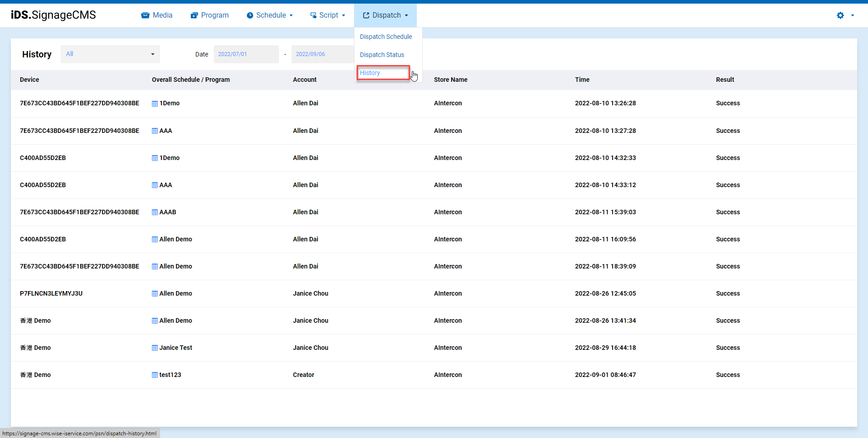
Task: Click the Device column header
Action: (x=29, y=80)
